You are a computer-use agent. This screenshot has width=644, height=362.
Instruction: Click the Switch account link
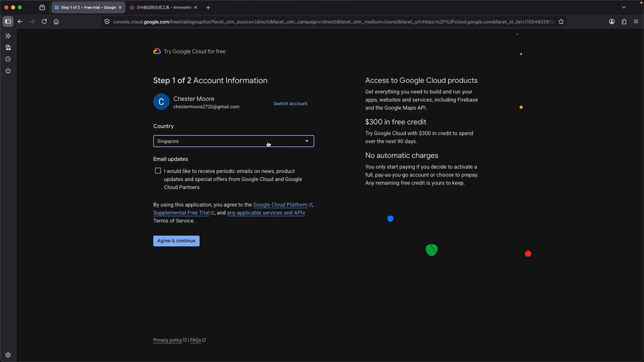coord(290,104)
